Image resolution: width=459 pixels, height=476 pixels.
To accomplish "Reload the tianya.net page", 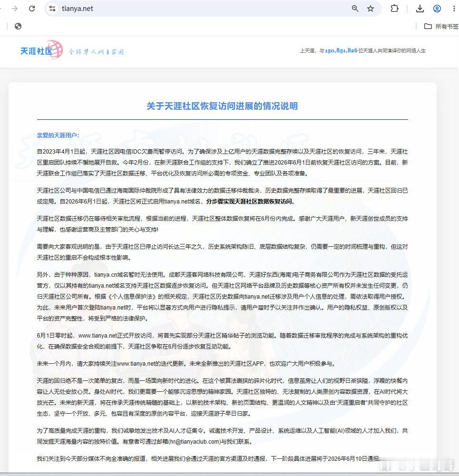I will click(32, 9).
